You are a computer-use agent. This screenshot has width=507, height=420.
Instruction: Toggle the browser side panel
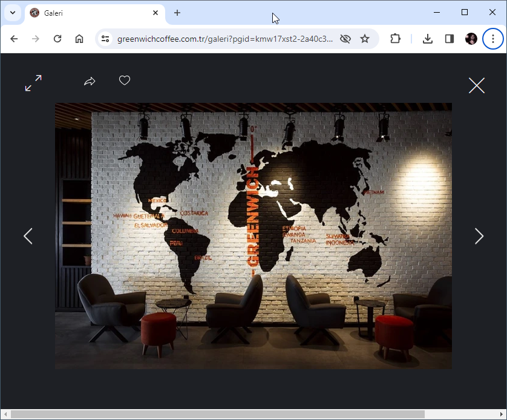[x=450, y=39]
